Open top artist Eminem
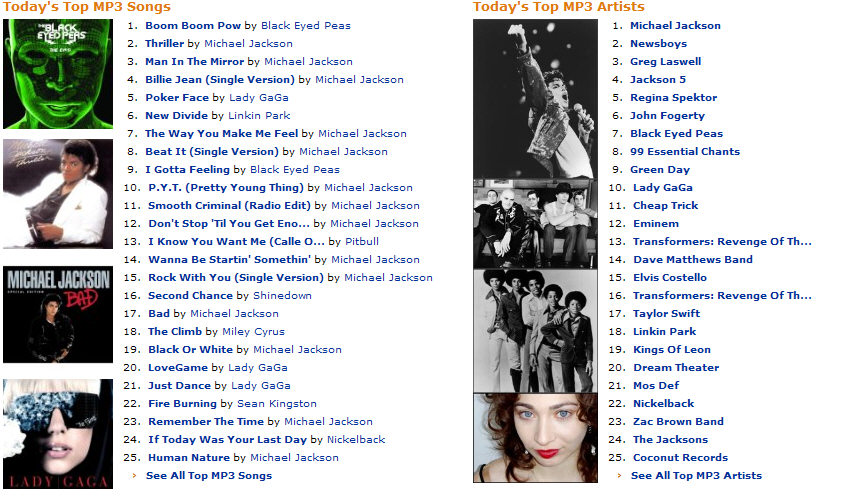The image size is (856, 504). (x=656, y=224)
